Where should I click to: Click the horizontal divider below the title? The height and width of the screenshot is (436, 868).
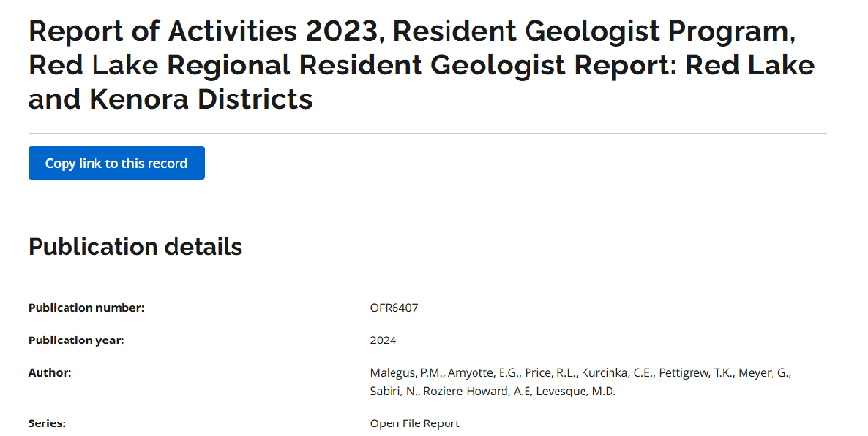pyautogui.click(x=427, y=133)
